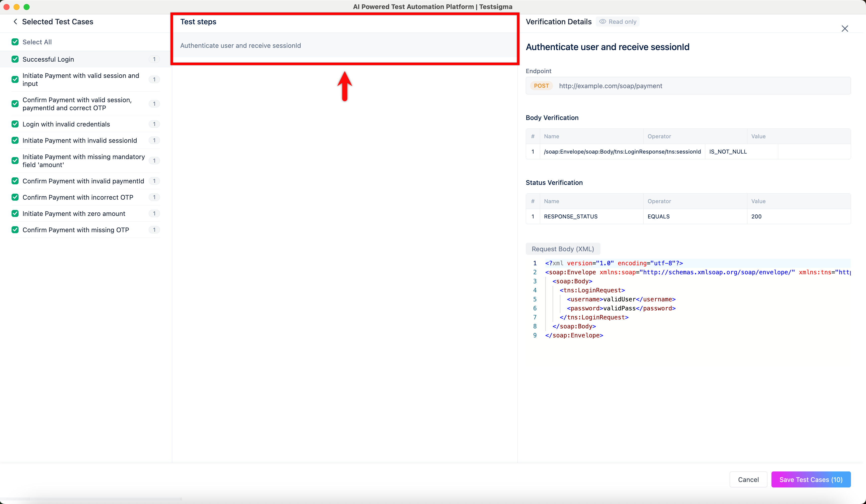Toggle the Select All checkbox
This screenshot has height=504, width=866.
point(15,42)
